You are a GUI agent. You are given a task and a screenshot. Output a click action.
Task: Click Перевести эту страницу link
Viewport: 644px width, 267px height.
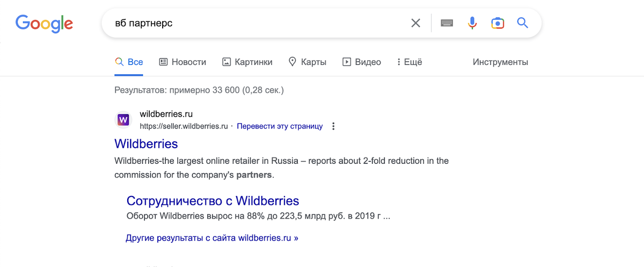(x=280, y=126)
